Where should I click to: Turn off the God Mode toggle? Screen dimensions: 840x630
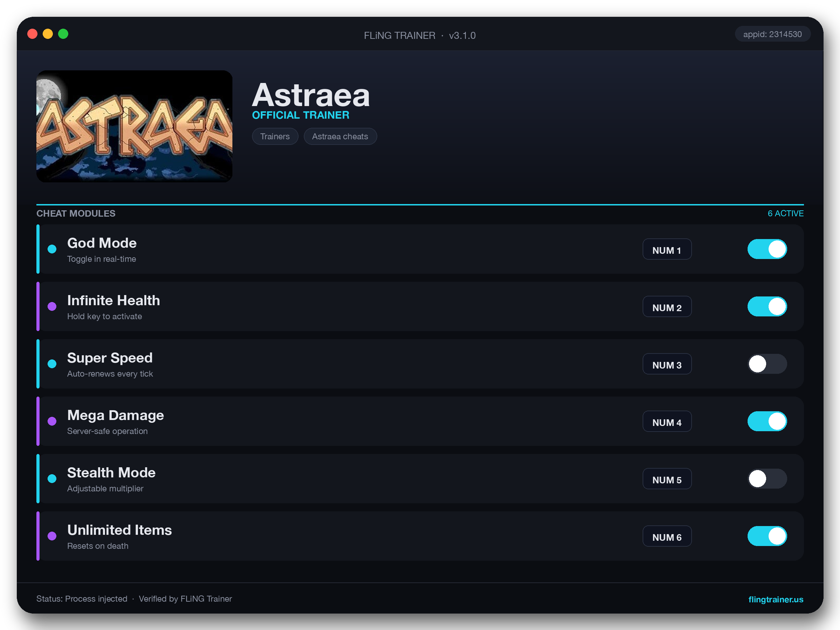(x=767, y=249)
